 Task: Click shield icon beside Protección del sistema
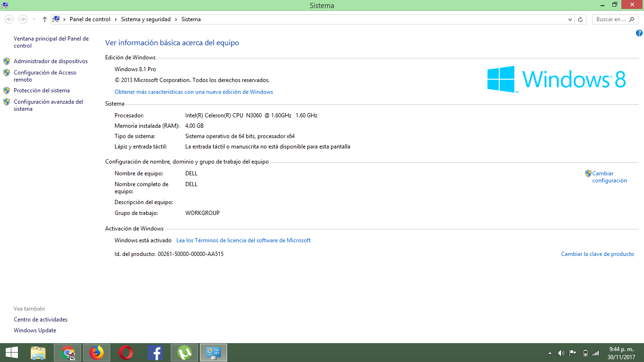pos(7,90)
